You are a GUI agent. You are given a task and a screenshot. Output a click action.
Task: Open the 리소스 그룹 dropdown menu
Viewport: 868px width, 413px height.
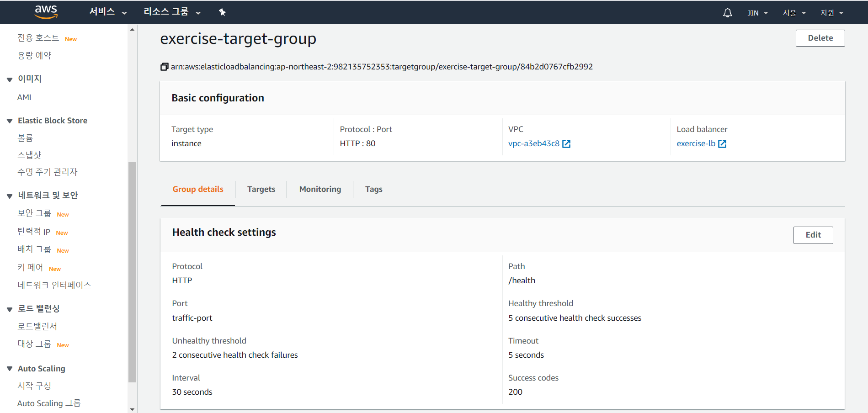pyautogui.click(x=172, y=12)
